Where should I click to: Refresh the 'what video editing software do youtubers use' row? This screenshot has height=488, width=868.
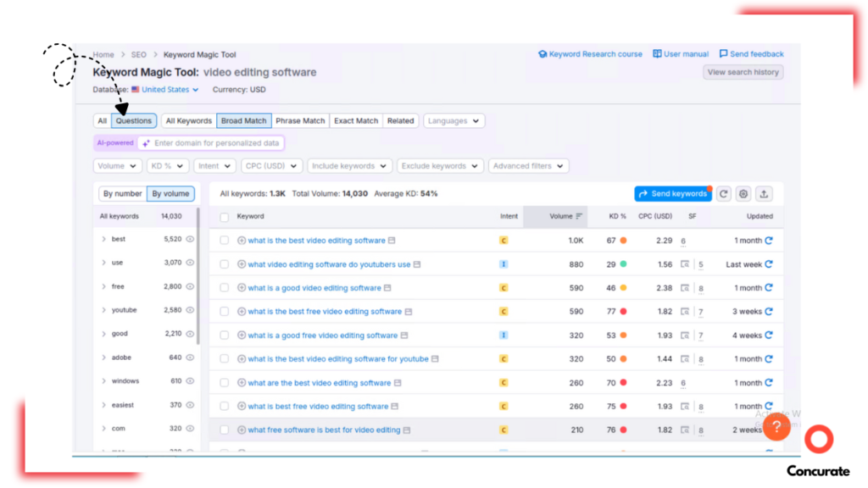pyautogui.click(x=769, y=264)
